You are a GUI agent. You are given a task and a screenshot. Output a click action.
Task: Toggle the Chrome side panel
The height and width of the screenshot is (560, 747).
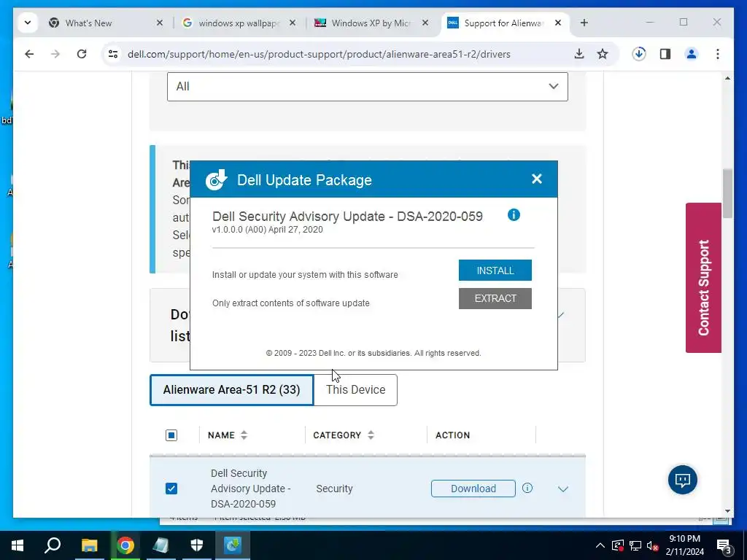[x=665, y=54]
